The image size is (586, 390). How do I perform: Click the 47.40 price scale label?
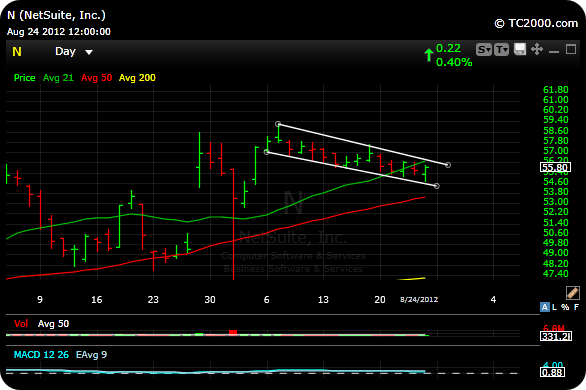click(555, 273)
